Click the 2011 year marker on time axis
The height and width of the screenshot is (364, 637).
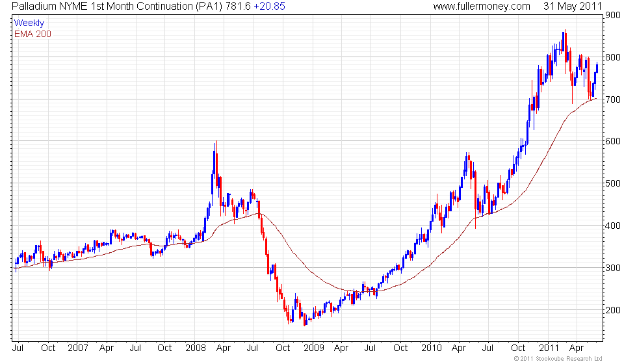pyautogui.click(x=549, y=348)
